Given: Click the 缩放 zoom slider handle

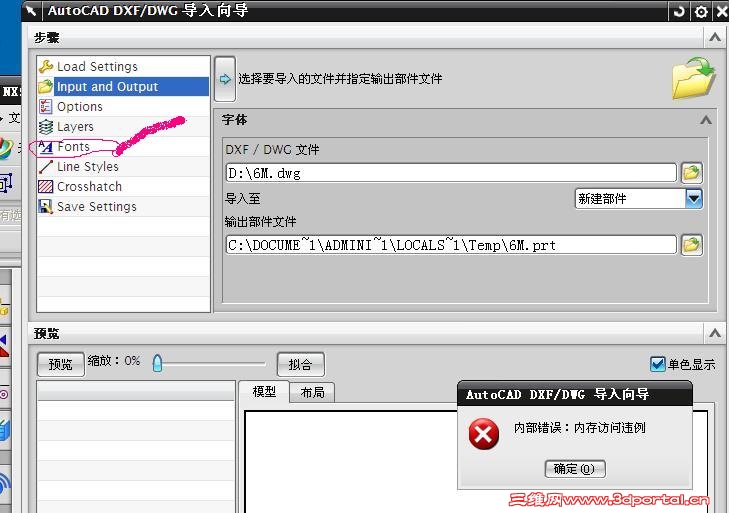Looking at the screenshot, I should [157, 363].
